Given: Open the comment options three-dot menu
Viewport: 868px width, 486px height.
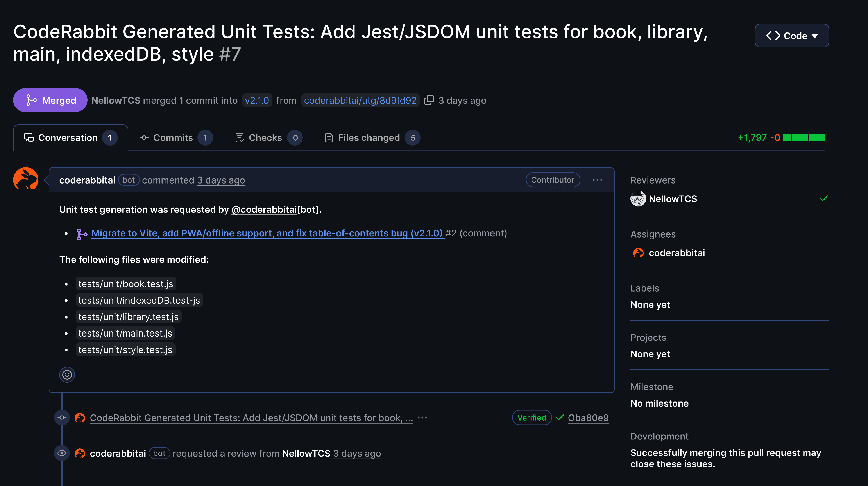Looking at the screenshot, I should pyautogui.click(x=598, y=180).
